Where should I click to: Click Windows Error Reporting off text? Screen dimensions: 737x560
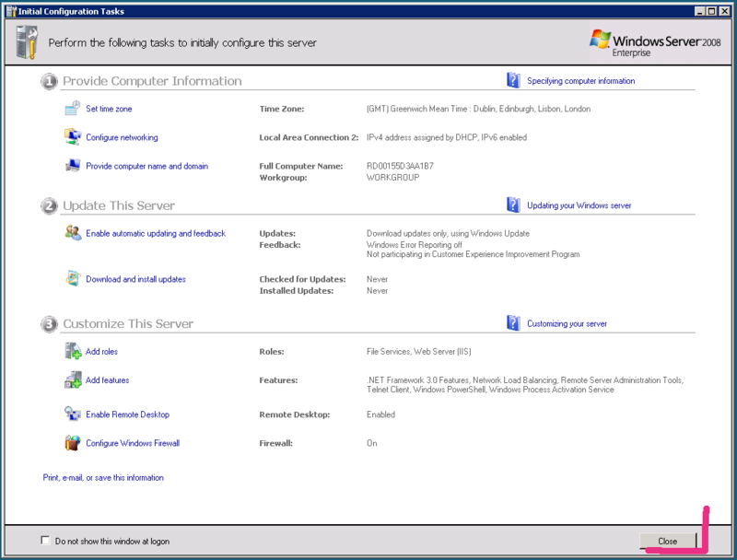[414, 245]
